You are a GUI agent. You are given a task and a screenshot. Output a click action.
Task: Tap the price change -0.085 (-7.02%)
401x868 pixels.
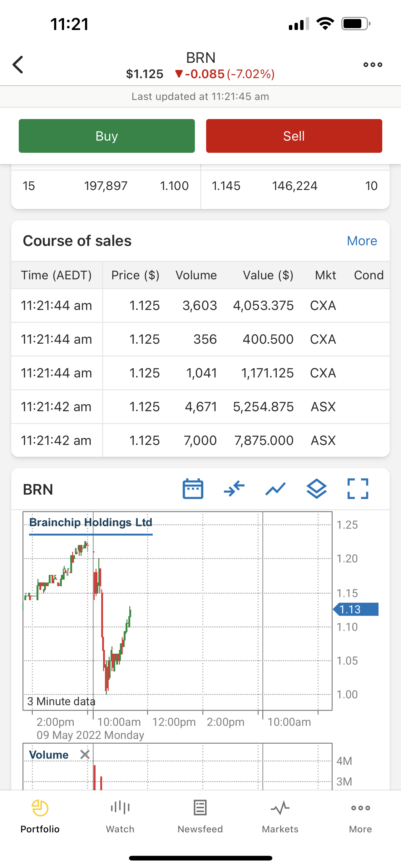225,74
